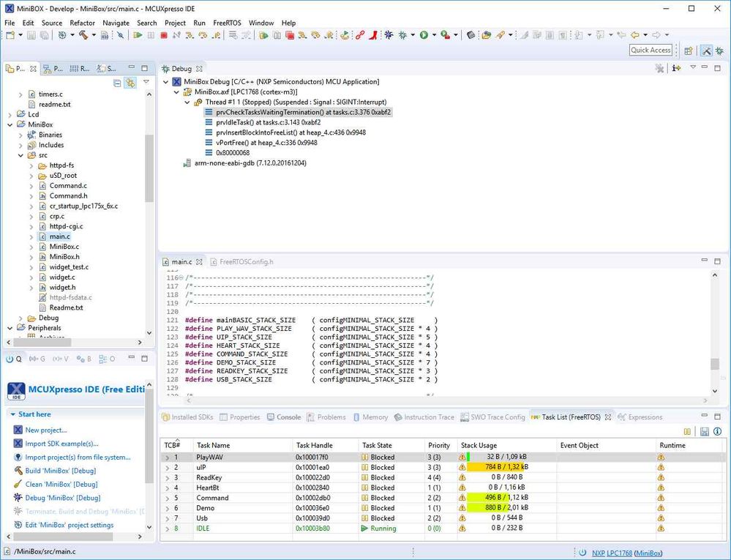Image resolution: width=731 pixels, height=560 pixels.
Task: Click Build 'MiniBox' [Debug] link
Action: pos(61,471)
